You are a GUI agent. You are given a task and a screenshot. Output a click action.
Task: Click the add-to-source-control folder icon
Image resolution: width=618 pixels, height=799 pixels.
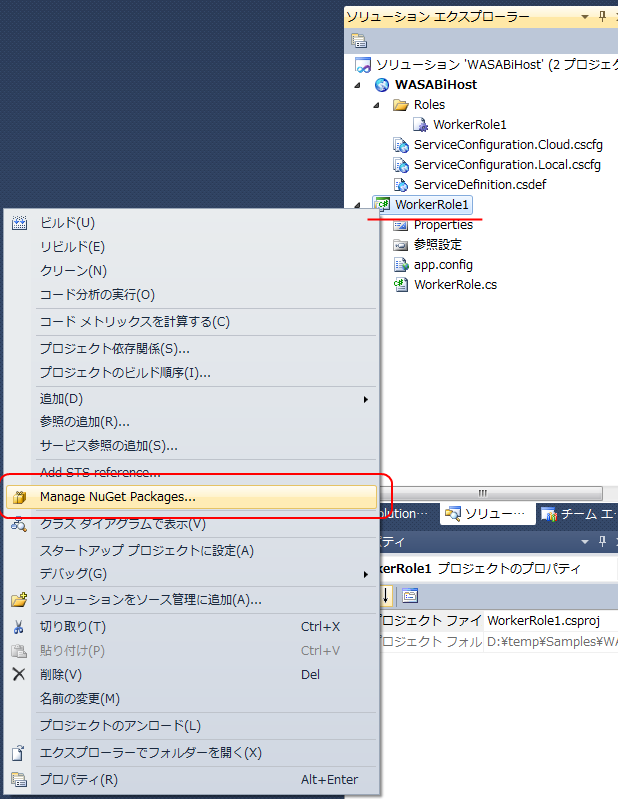[x=19, y=600]
